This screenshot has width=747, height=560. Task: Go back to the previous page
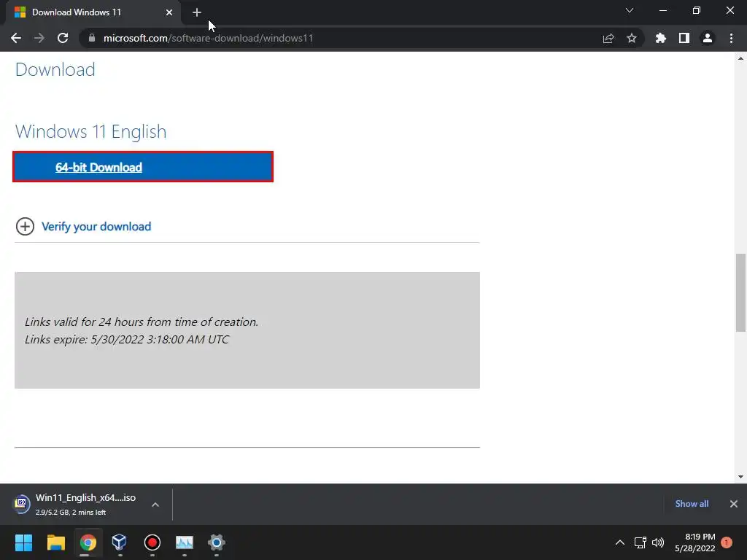(x=16, y=38)
